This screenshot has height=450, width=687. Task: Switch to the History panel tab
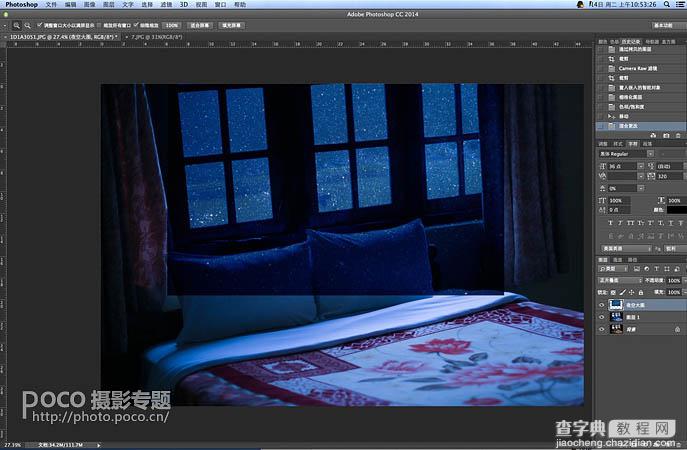coord(631,42)
